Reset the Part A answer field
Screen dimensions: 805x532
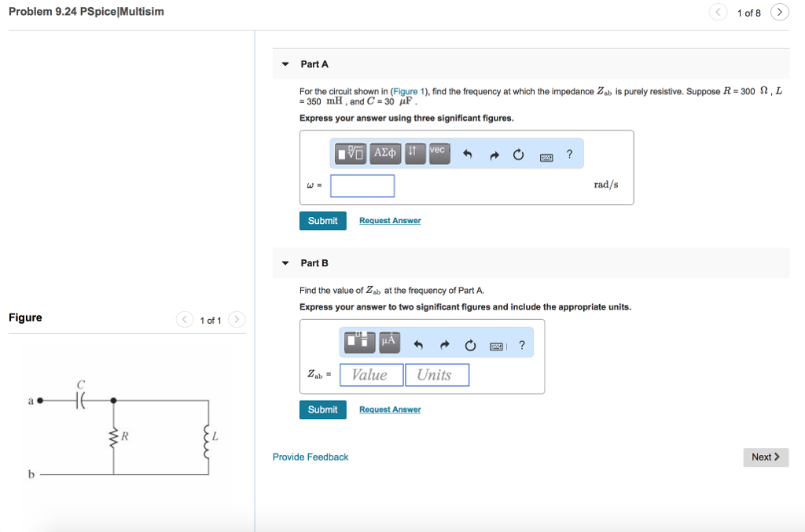pyautogui.click(x=518, y=154)
